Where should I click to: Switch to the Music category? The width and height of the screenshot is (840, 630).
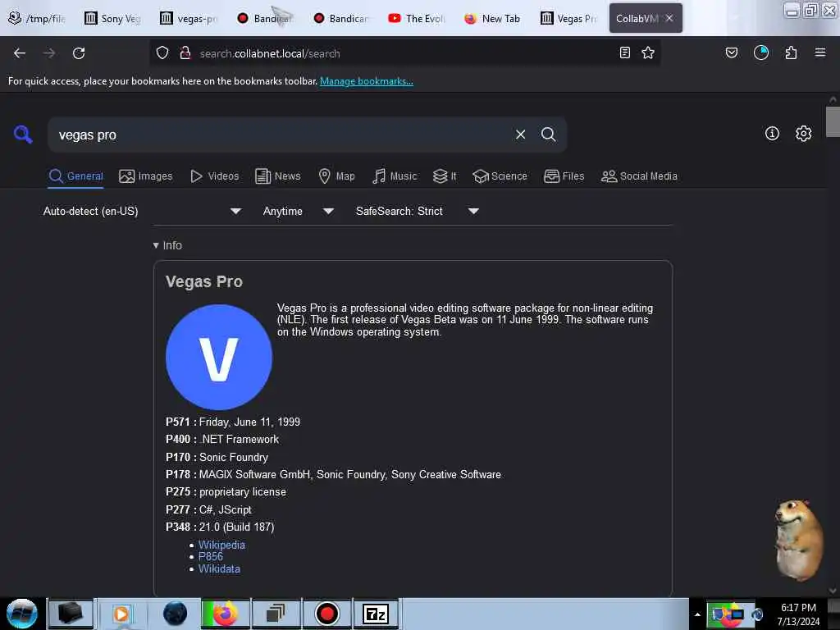(395, 176)
